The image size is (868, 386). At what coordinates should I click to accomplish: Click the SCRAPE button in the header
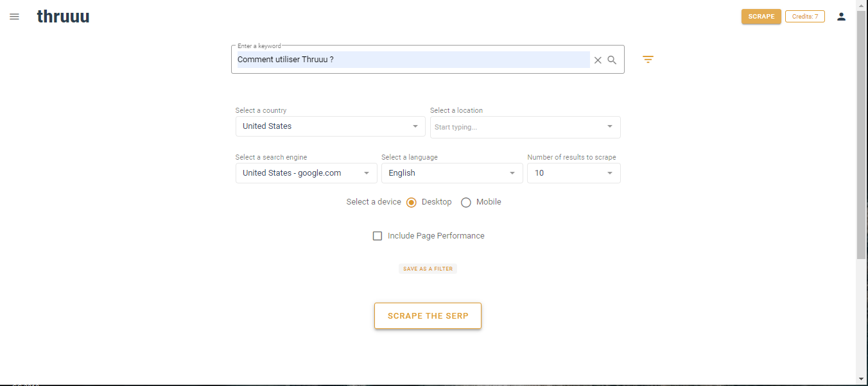[x=761, y=17]
